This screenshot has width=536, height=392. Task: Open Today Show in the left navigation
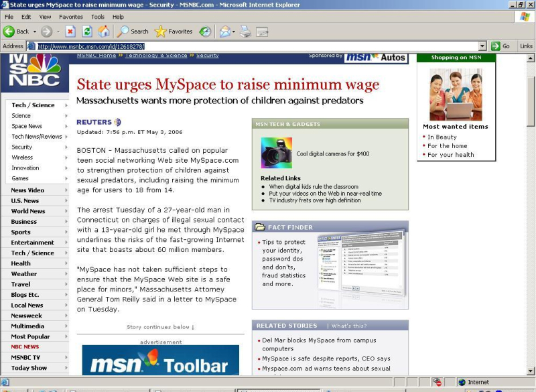[29, 368]
